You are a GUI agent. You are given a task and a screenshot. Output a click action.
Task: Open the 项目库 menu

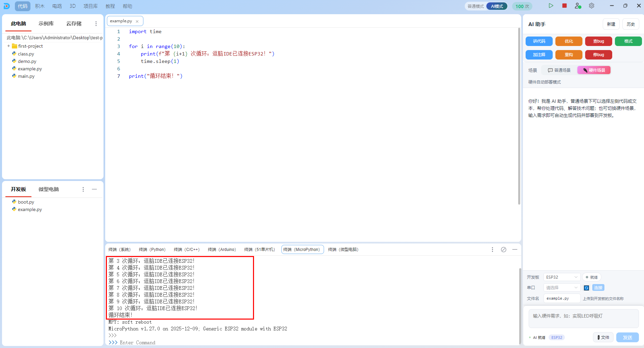[x=91, y=6]
